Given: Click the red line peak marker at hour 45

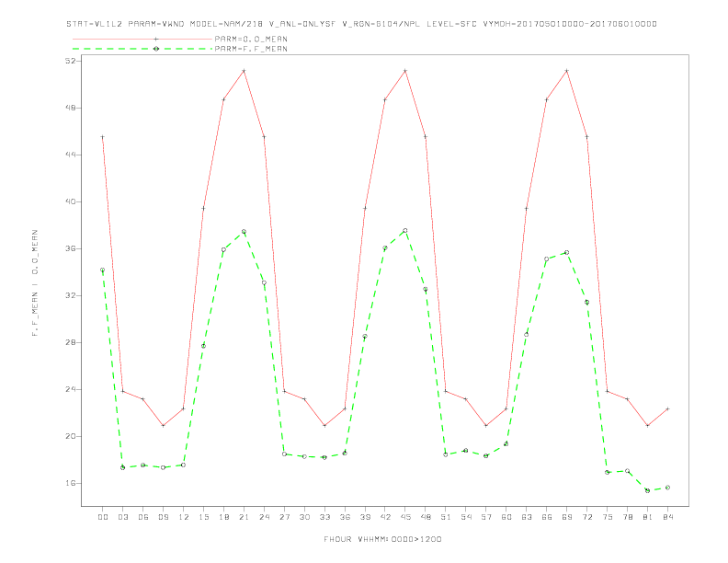Looking at the screenshot, I should 405,71.
